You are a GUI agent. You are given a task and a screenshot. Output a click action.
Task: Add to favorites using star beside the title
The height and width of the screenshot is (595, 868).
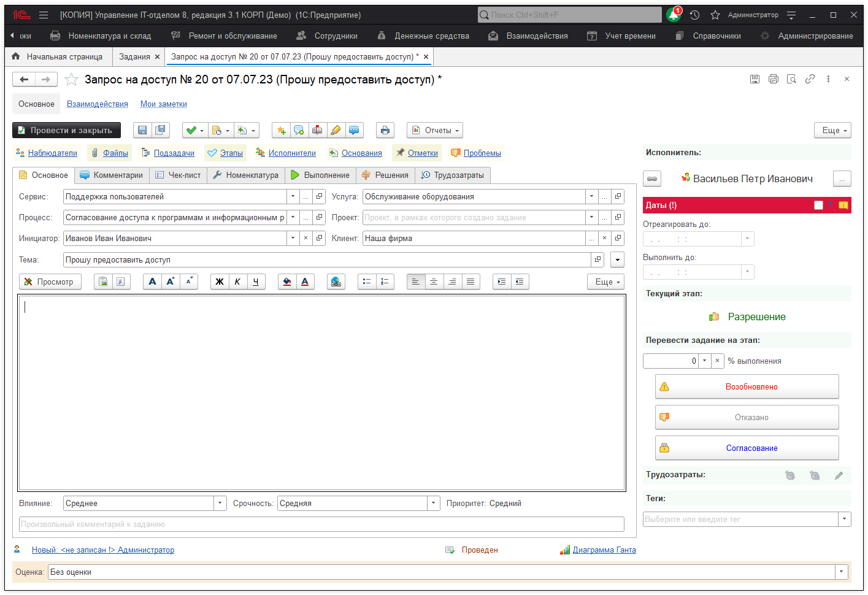[72, 80]
